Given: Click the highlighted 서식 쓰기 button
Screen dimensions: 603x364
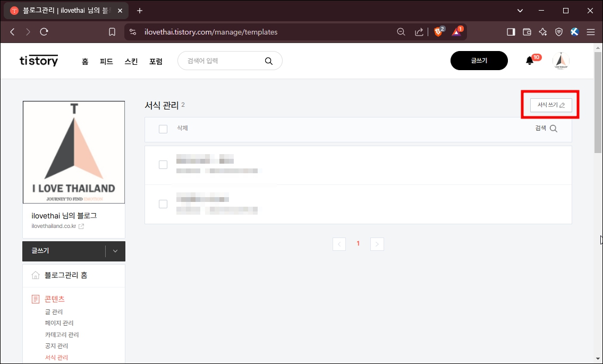Looking at the screenshot, I should tap(550, 105).
